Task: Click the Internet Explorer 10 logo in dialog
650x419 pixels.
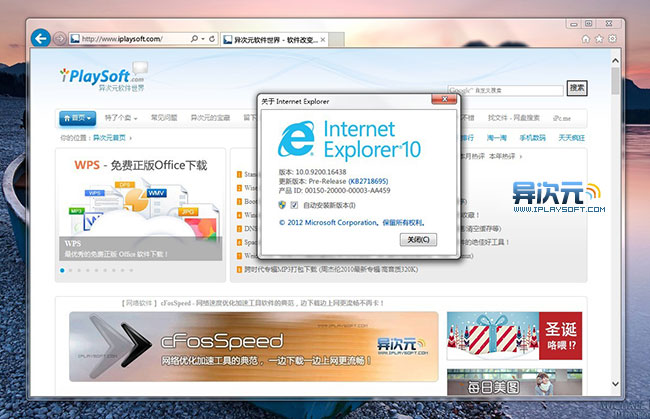Action: coord(349,139)
